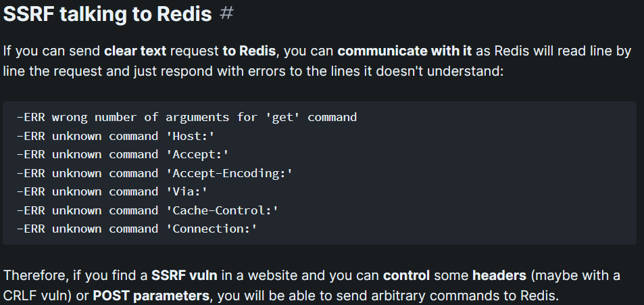Click the 'Cache-Control:' error line

(x=147, y=210)
